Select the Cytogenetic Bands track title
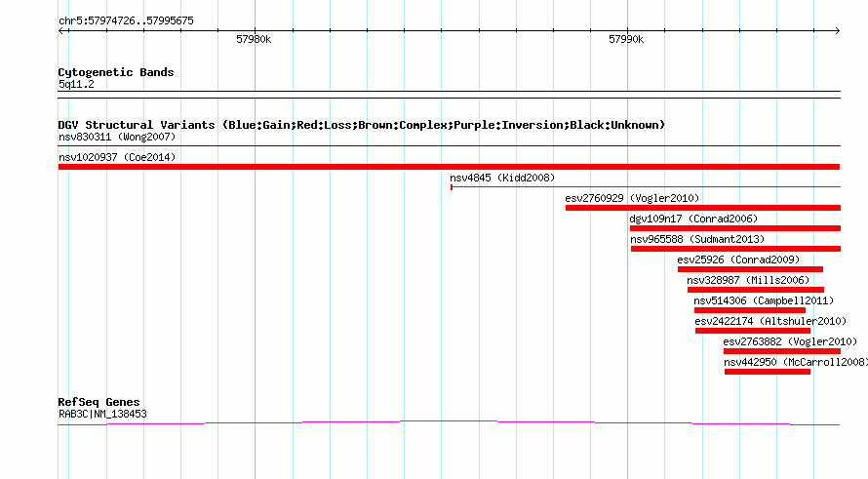The image size is (868, 479). click(x=116, y=72)
